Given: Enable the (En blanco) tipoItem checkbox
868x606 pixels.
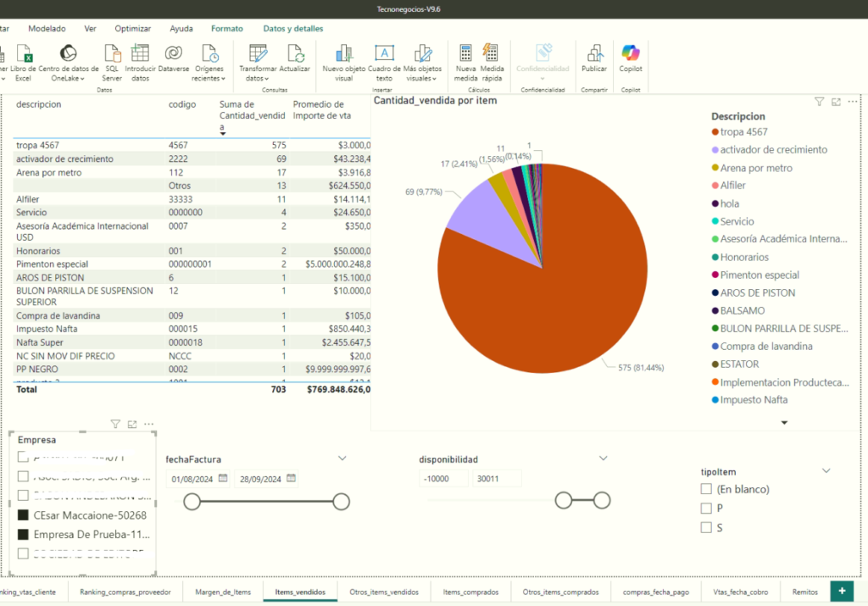Looking at the screenshot, I should coord(706,489).
